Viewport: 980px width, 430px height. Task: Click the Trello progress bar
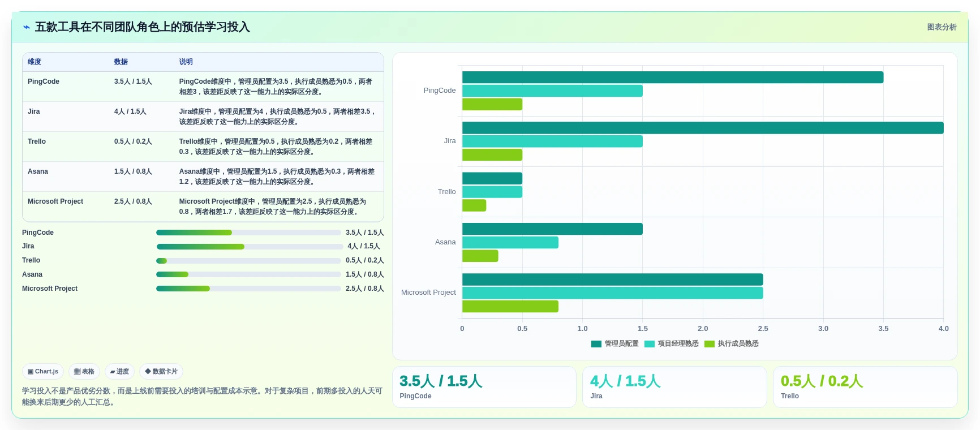[248, 261]
